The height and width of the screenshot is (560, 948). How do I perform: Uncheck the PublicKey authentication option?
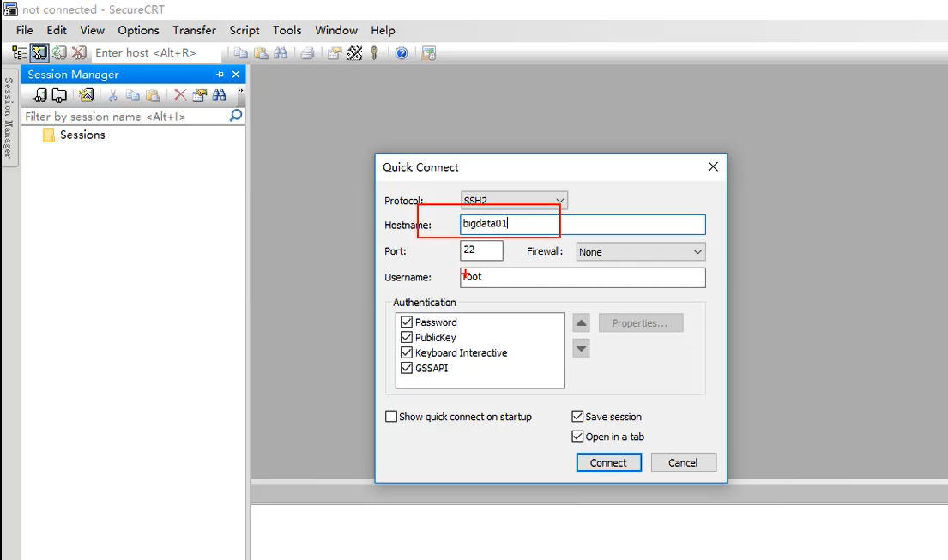(408, 337)
